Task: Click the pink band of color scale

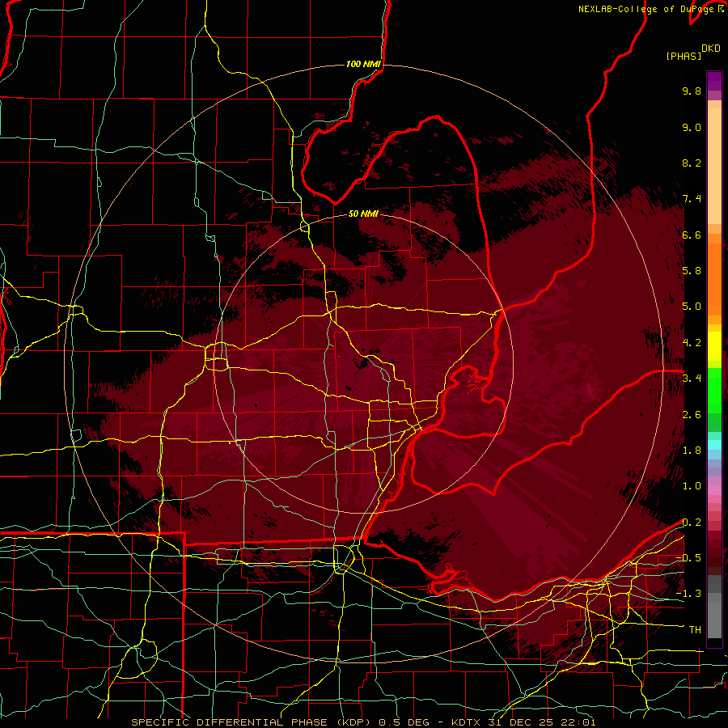Action: [714, 490]
